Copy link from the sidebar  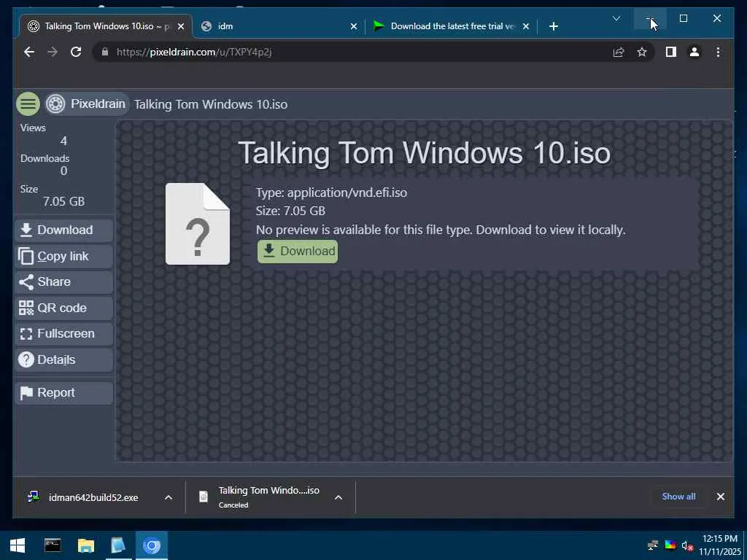click(x=64, y=256)
